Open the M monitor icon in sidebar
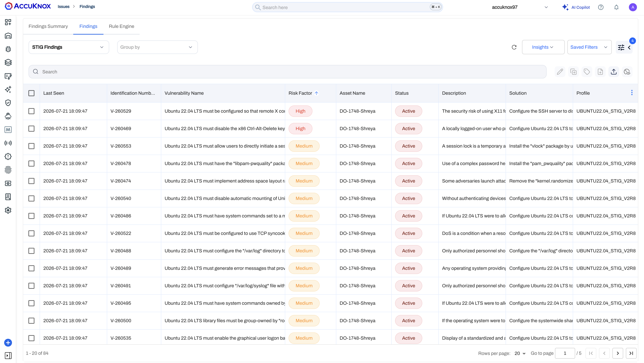This screenshot has height=363, width=644. tap(8, 130)
